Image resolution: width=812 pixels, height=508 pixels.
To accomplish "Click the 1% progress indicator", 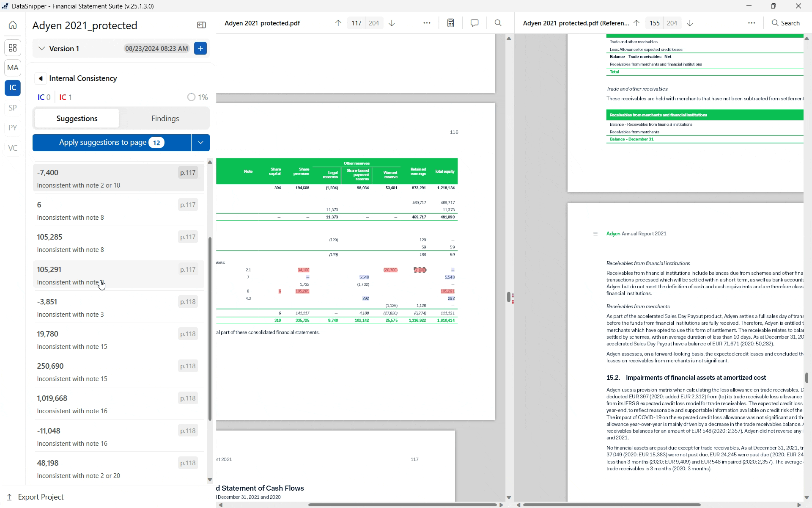I will coord(198,97).
